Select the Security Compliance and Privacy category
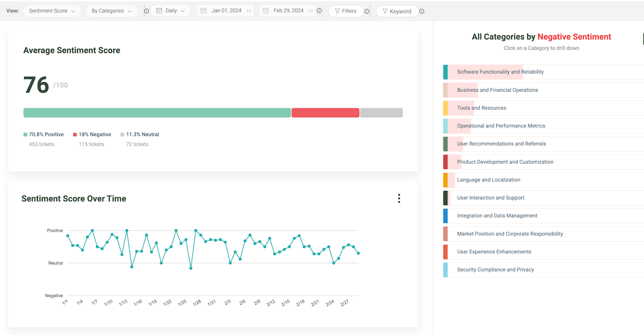 point(543,270)
